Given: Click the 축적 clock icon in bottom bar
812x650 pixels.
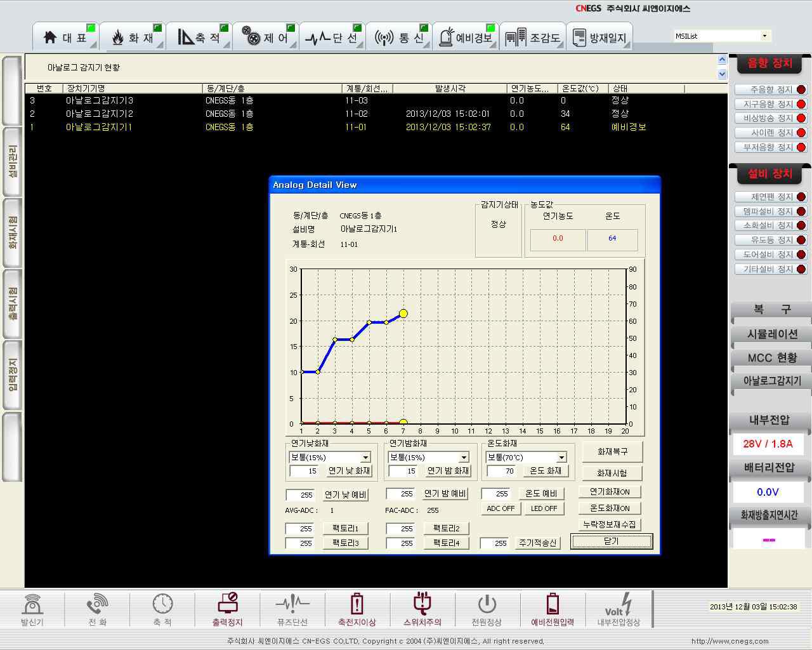Looking at the screenshot, I should coord(162,609).
